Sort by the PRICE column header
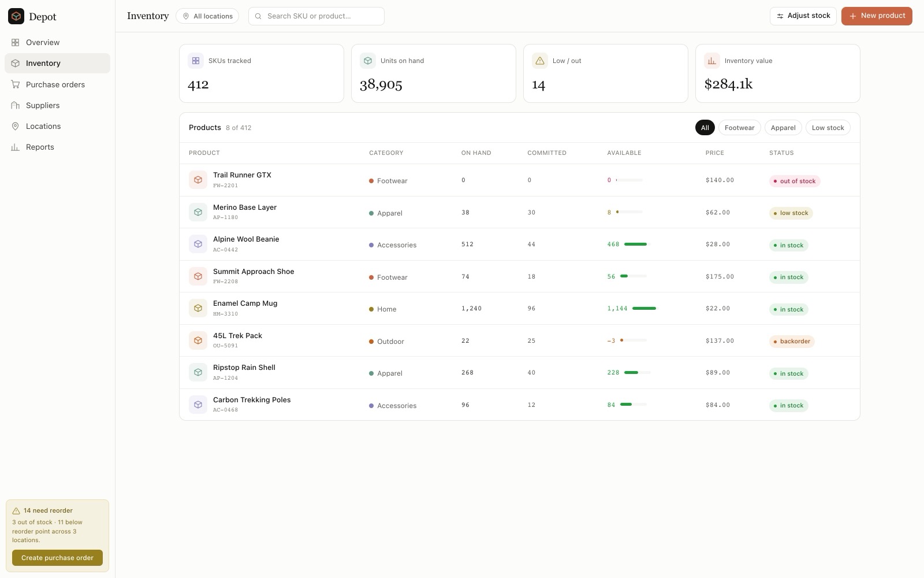Viewport: 924px width, 578px height. coord(715,153)
